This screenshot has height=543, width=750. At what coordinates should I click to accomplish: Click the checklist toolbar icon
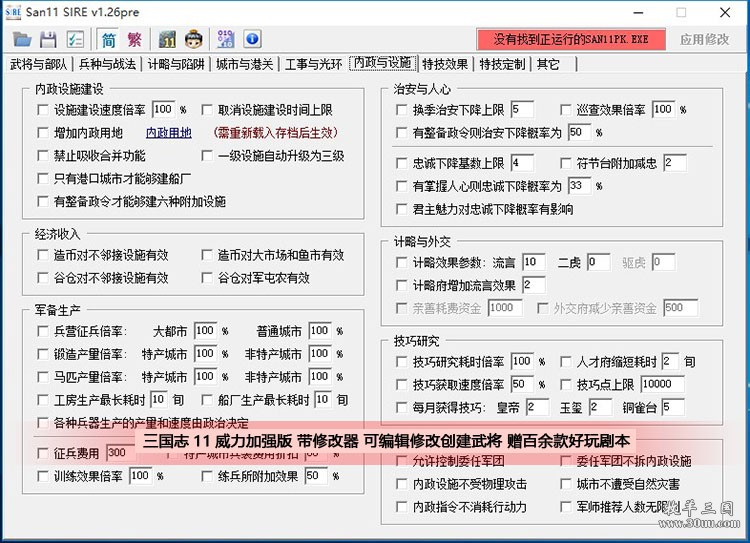point(75,39)
